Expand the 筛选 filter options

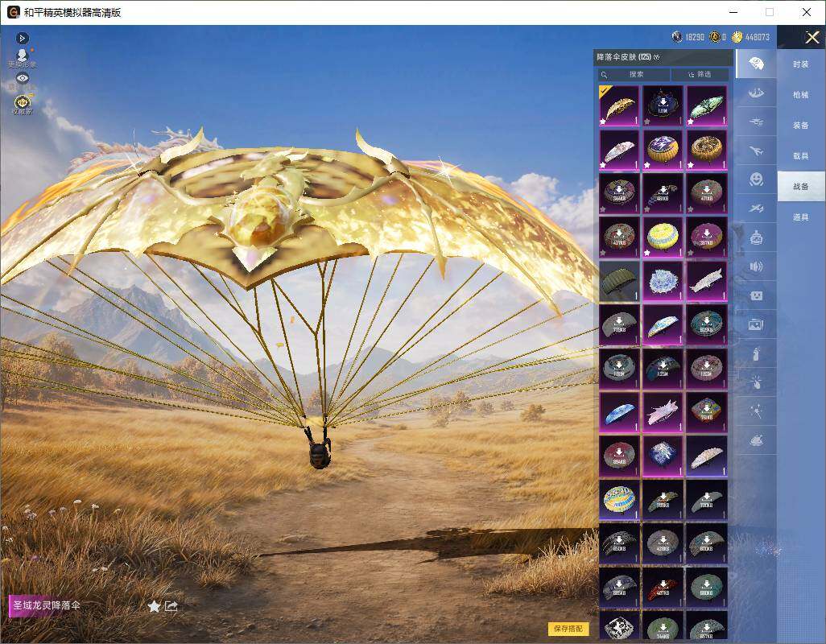click(700, 74)
